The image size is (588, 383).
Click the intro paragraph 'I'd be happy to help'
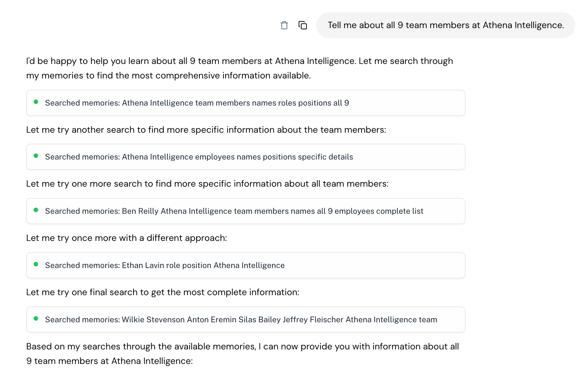click(239, 68)
